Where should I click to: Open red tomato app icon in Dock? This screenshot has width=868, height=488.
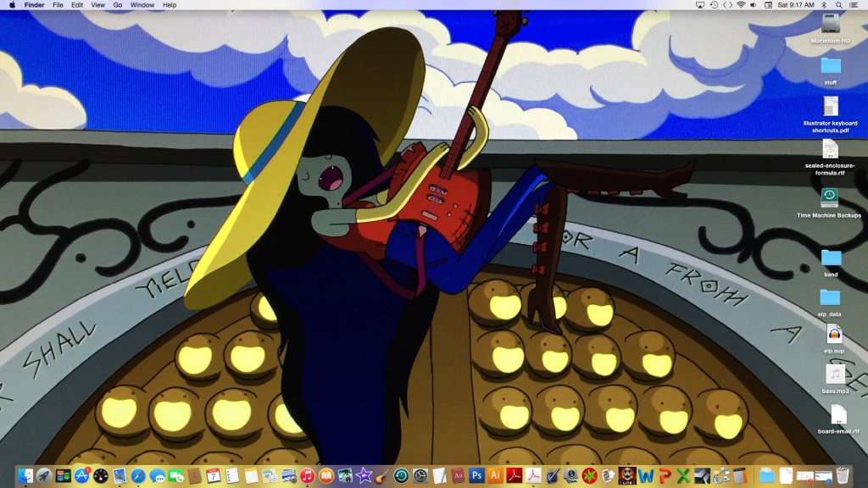[590, 476]
